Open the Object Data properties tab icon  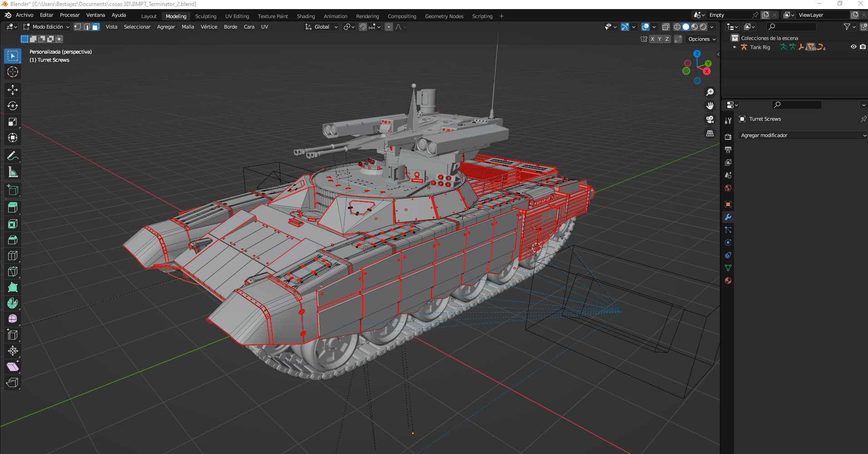pos(728,268)
